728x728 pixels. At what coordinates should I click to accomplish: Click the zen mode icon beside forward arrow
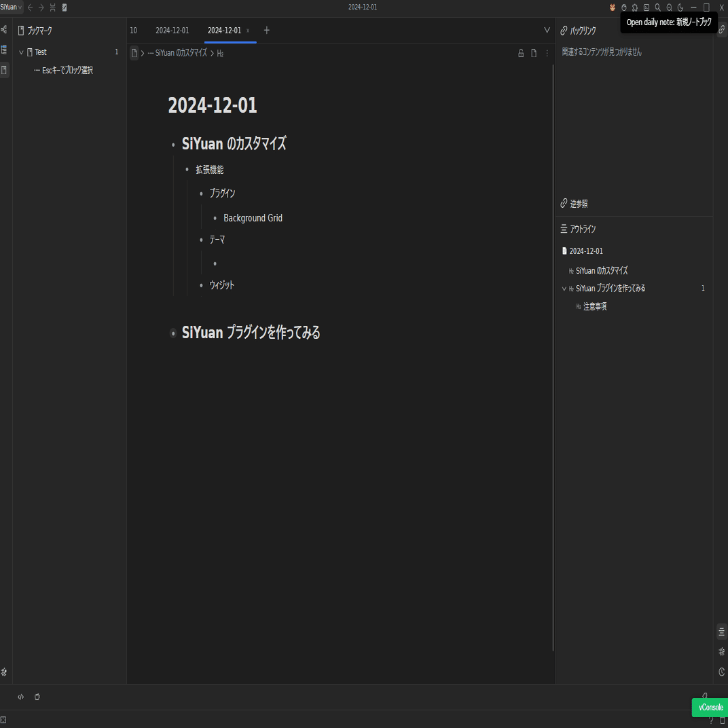tap(52, 7)
